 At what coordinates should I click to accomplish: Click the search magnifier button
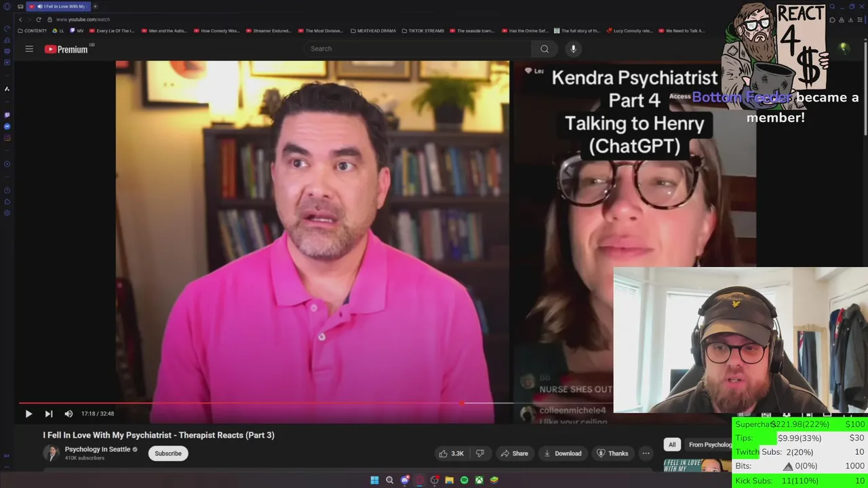click(x=545, y=49)
